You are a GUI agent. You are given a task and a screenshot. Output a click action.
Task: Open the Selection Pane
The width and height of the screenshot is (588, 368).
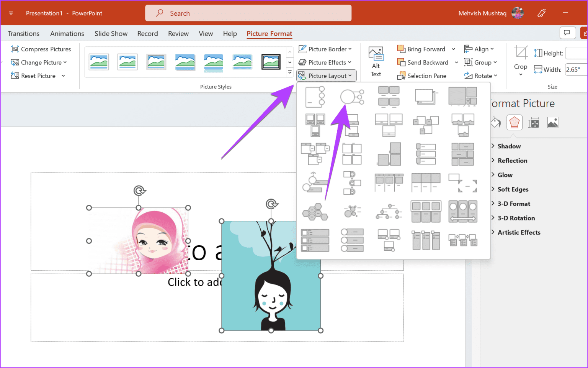pos(422,76)
